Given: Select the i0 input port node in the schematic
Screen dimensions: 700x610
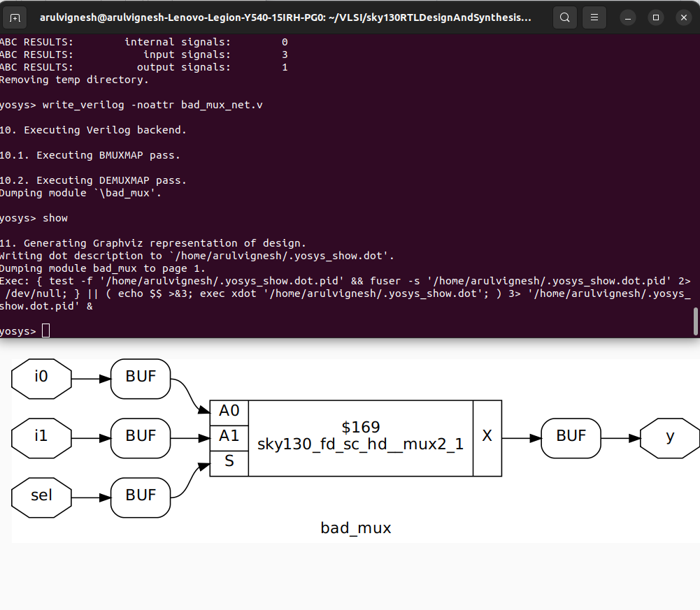Looking at the screenshot, I should [40, 378].
